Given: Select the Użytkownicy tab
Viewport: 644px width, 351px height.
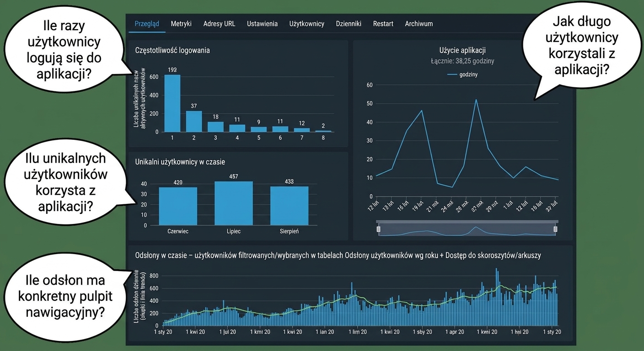Looking at the screenshot, I should pyautogui.click(x=306, y=24).
